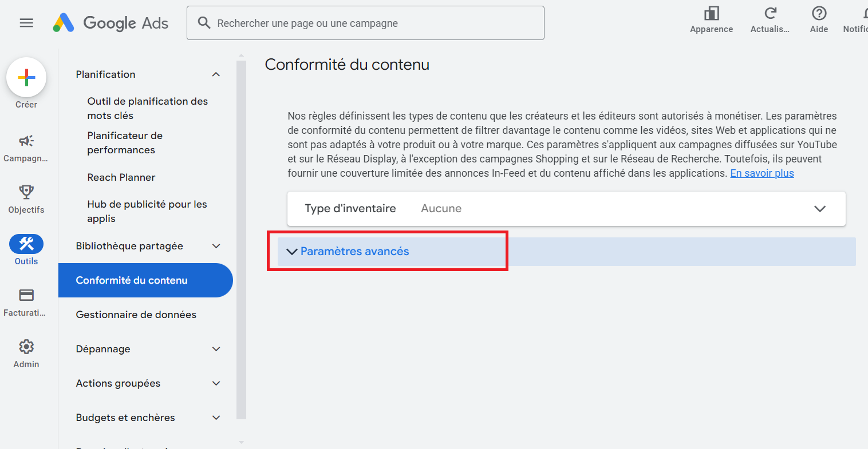The height and width of the screenshot is (449, 868).
Task: Click the sidebar vertical scrollbar
Action: (x=241, y=240)
